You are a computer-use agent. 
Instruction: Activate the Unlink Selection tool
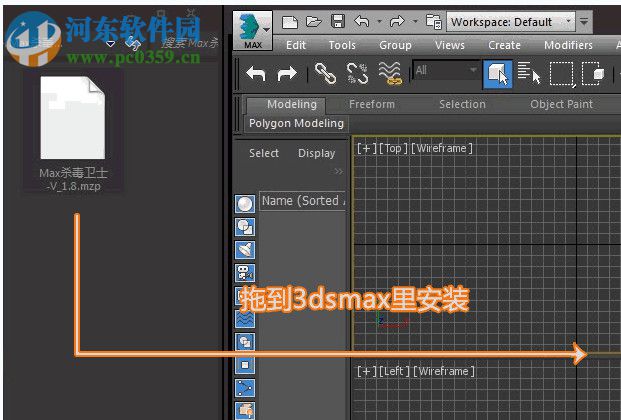coord(357,74)
